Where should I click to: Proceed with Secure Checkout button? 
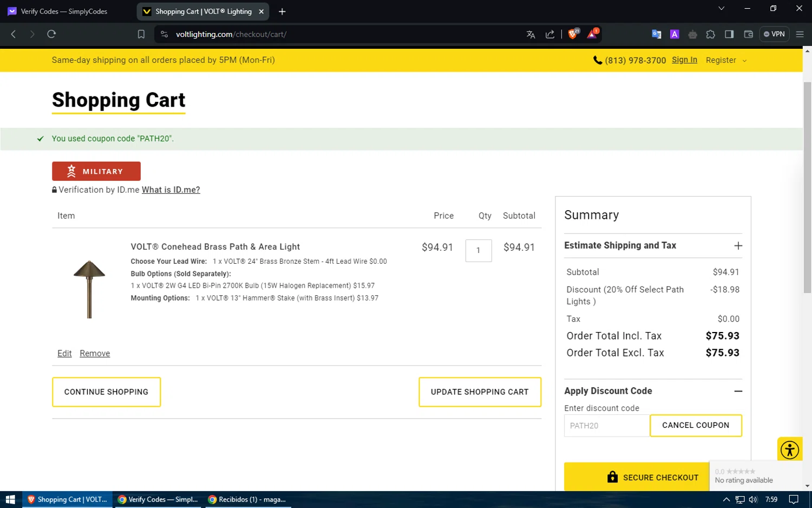point(637,477)
